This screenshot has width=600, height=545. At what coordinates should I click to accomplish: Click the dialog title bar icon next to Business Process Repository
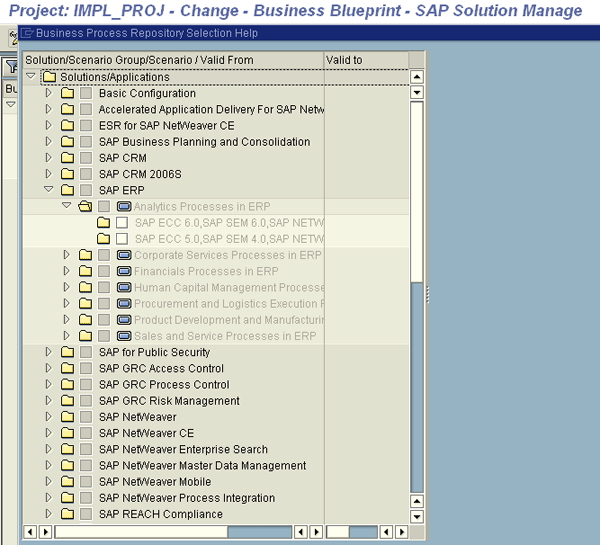tap(27, 33)
